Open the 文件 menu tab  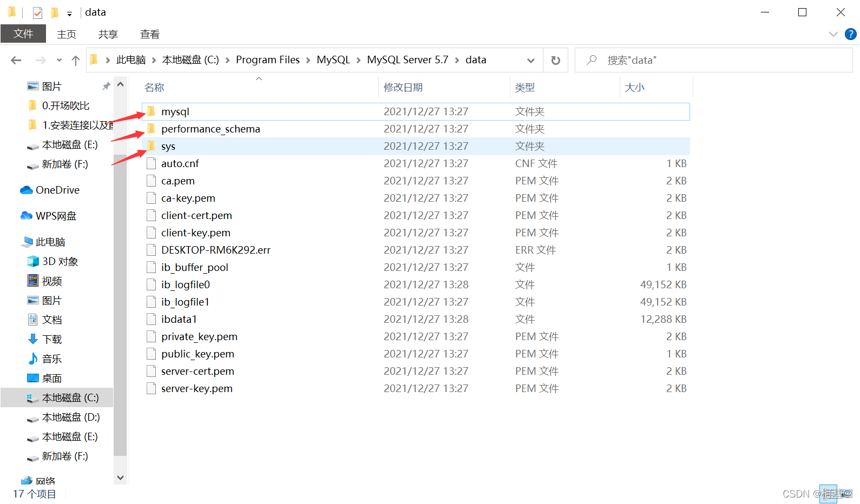point(23,34)
